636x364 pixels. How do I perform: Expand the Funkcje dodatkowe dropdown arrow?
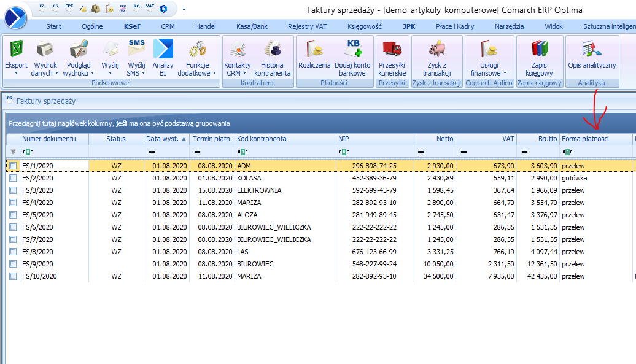tap(214, 74)
